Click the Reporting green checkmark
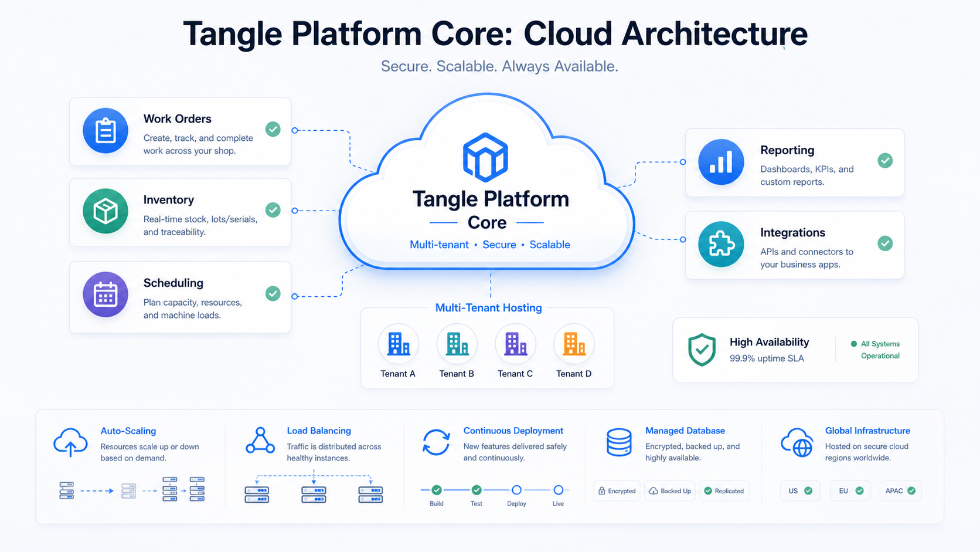Image resolution: width=980 pixels, height=552 pixels. point(885,161)
